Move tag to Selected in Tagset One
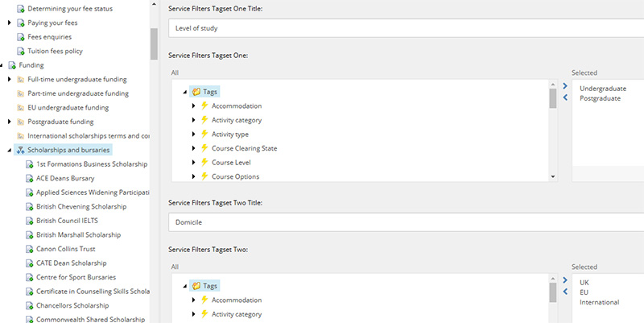Image resolution: width=644 pixels, height=323 pixels. 565,86
